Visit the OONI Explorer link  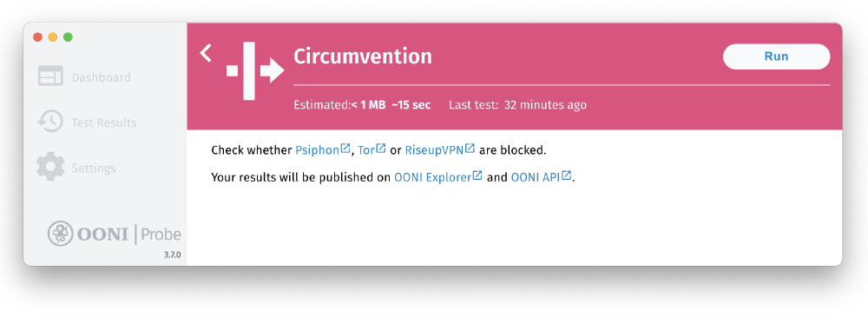(432, 178)
